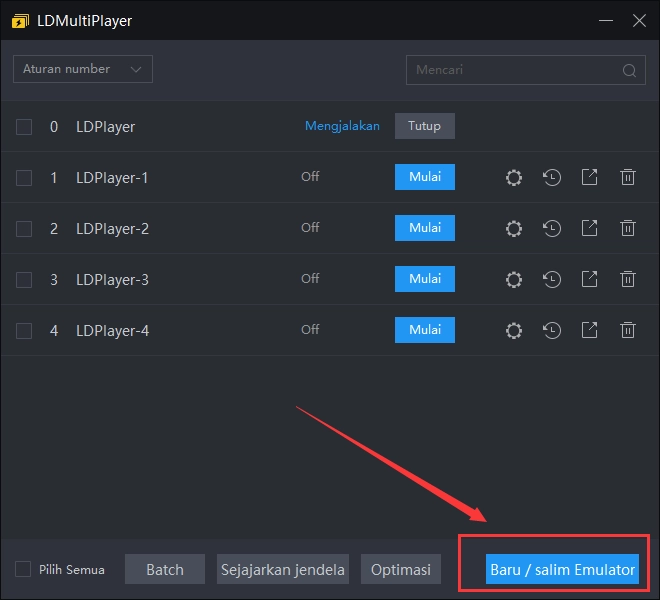Select the LDPlayer name in row 0
Viewport: 660px width, 600px height.
(x=106, y=127)
